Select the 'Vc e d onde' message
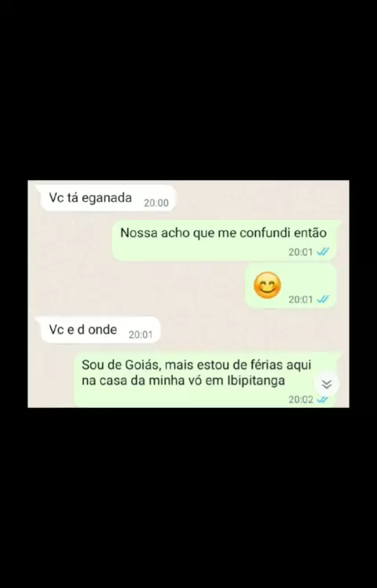The width and height of the screenshot is (377, 588). pos(100,330)
